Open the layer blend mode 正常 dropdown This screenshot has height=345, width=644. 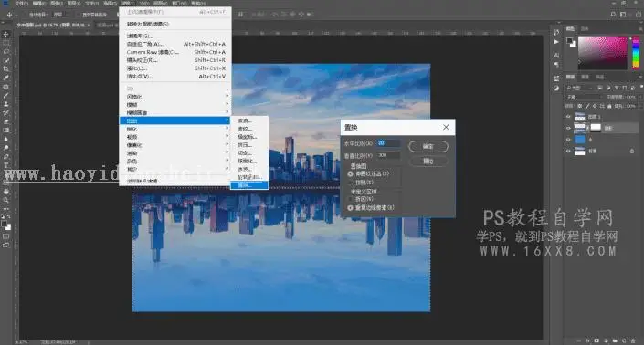pyautogui.click(x=584, y=98)
